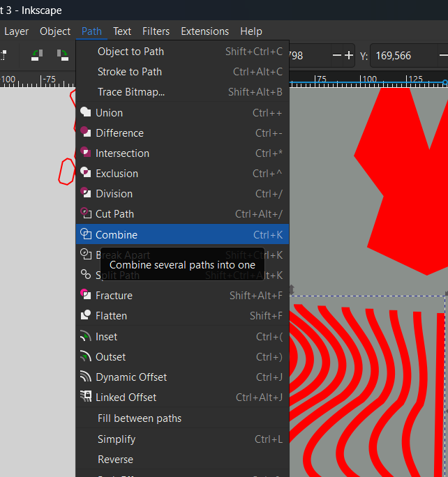
Task: Click the small red outlined hexagon on canvas
Action: pos(67,172)
